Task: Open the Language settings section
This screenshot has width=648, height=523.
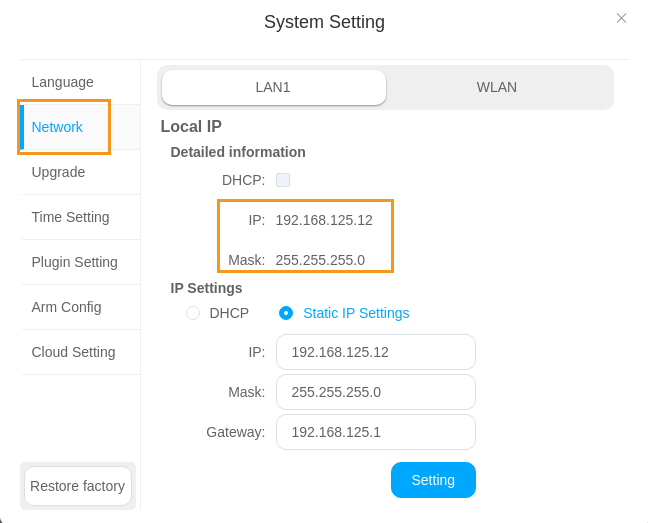Action: tap(62, 82)
